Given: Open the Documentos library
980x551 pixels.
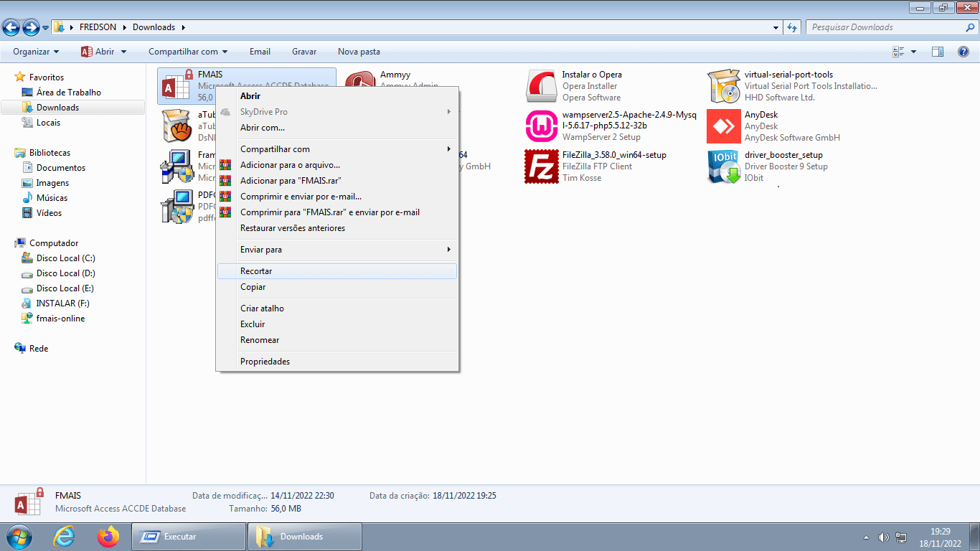Looking at the screenshot, I should [61, 168].
